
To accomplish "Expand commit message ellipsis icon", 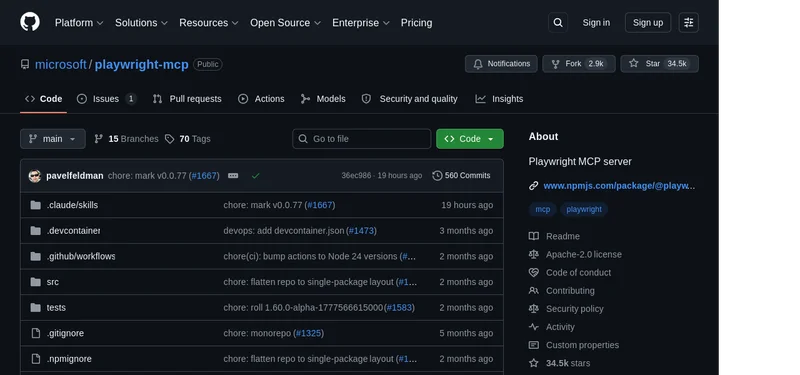I will point(233,176).
